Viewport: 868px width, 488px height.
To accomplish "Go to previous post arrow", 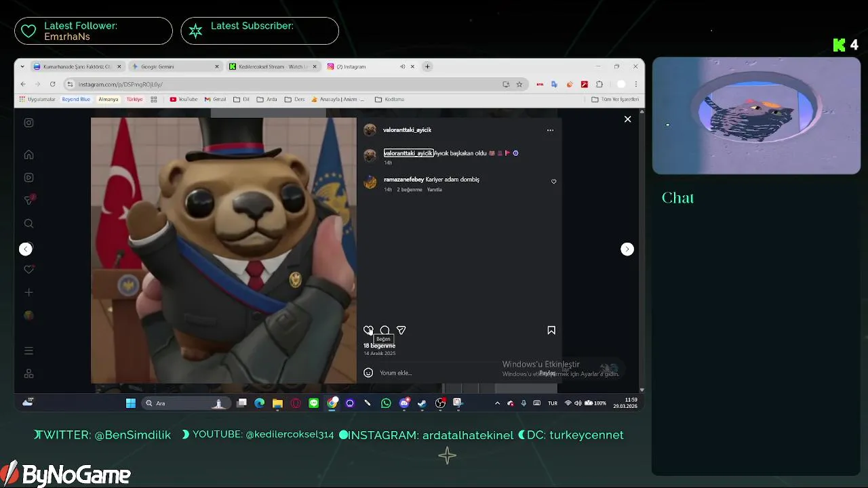I will [x=26, y=249].
